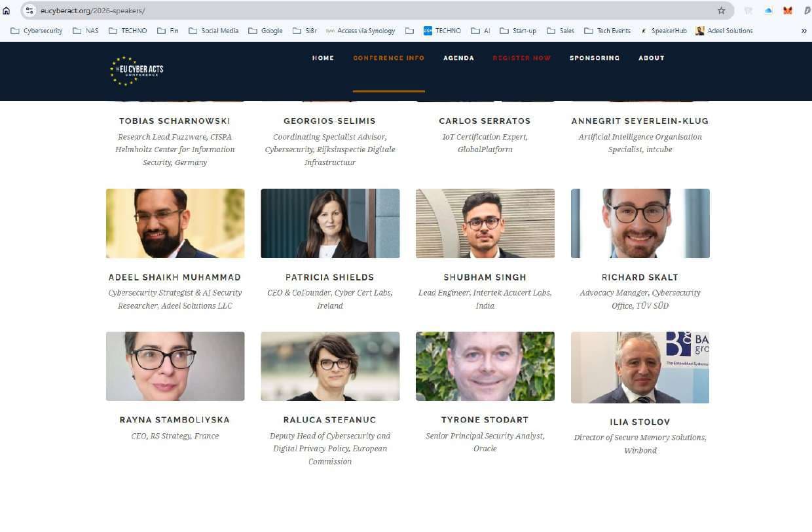Open the DSM TECHNO bookmark
This screenshot has width=812, height=532.
pyautogui.click(x=442, y=30)
